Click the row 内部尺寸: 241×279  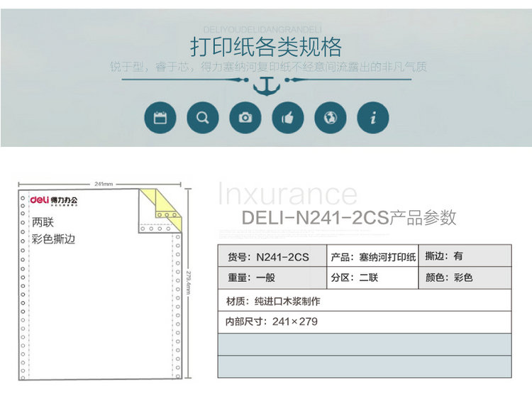click(365, 322)
